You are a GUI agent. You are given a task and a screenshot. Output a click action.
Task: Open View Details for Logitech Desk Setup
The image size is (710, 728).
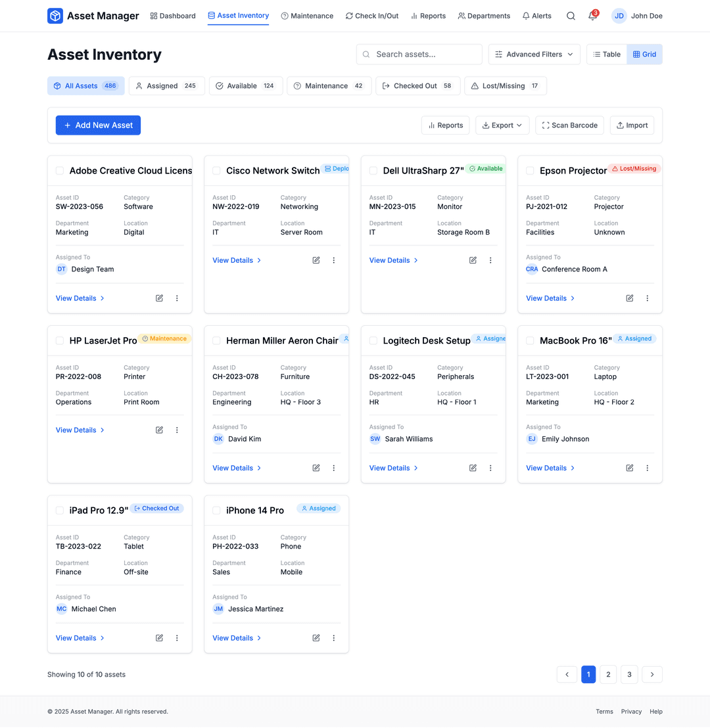[390, 468]
